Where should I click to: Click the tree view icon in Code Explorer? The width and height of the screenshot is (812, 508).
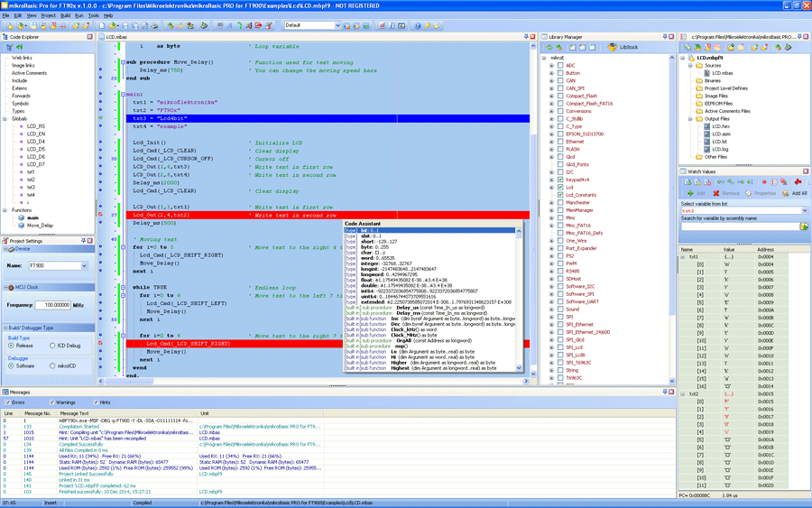(9, 47)
